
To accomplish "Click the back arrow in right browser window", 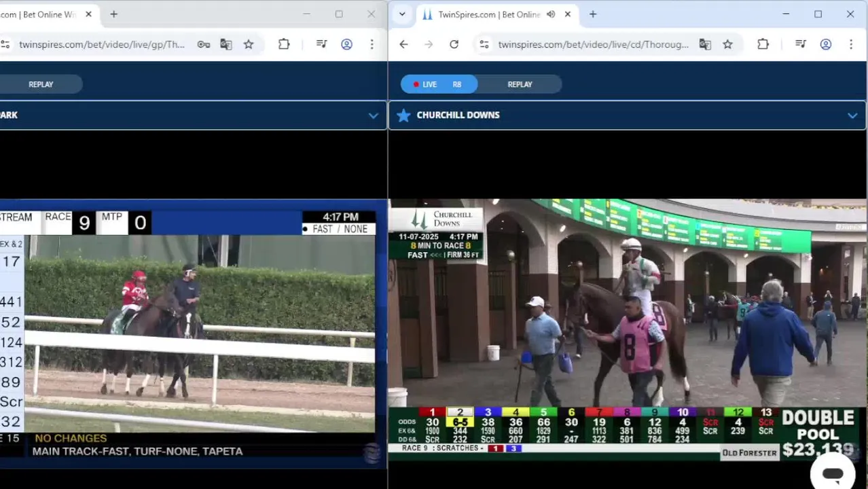I will click(403, 44).
